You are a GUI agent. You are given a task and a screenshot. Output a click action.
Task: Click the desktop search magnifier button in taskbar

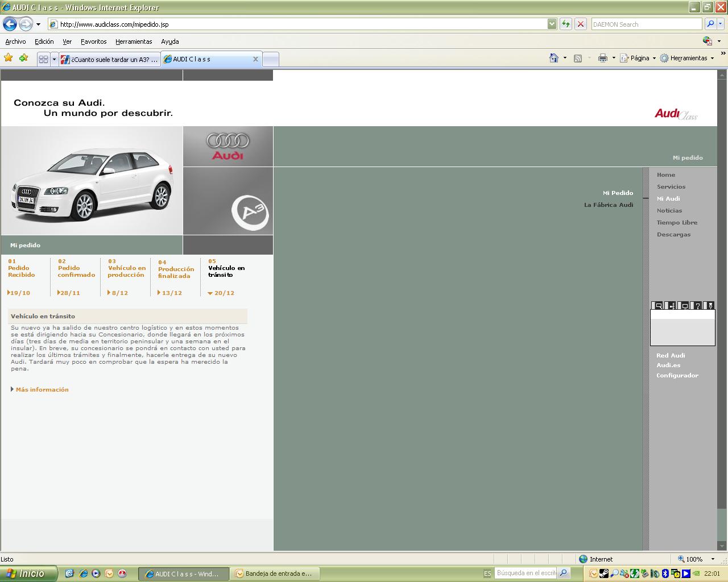[x=564, y=573]
